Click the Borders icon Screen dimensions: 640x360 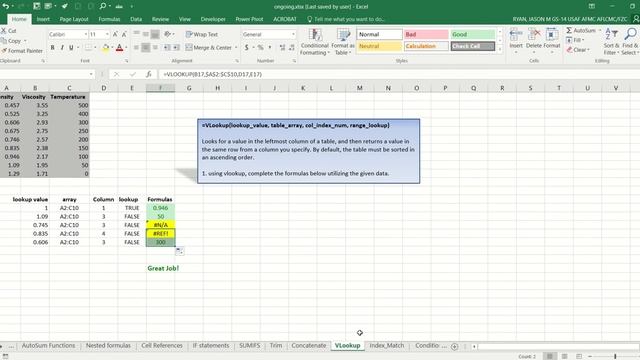point(88,48)
